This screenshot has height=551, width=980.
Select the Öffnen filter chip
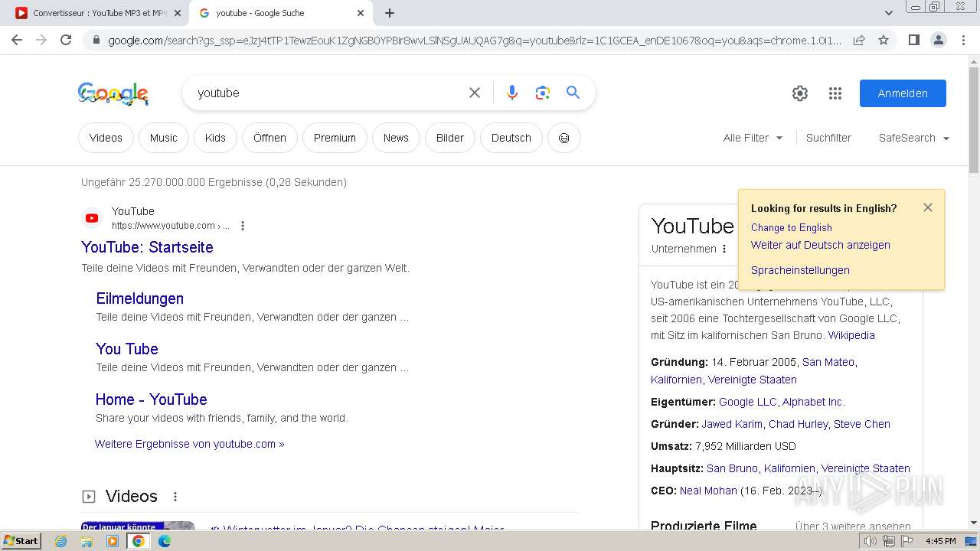269,138
